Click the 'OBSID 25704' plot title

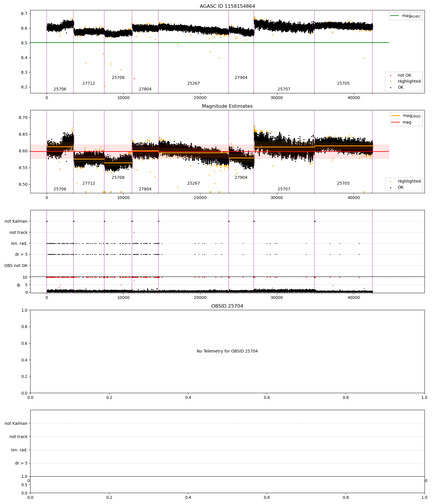tap(227, 306)
